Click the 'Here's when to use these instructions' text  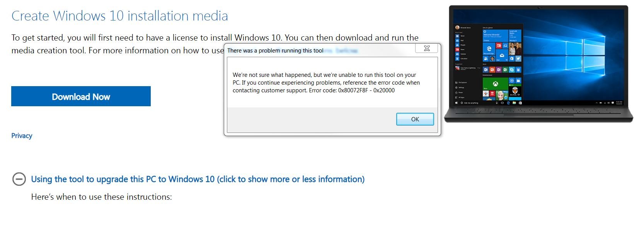coord(101,197)
